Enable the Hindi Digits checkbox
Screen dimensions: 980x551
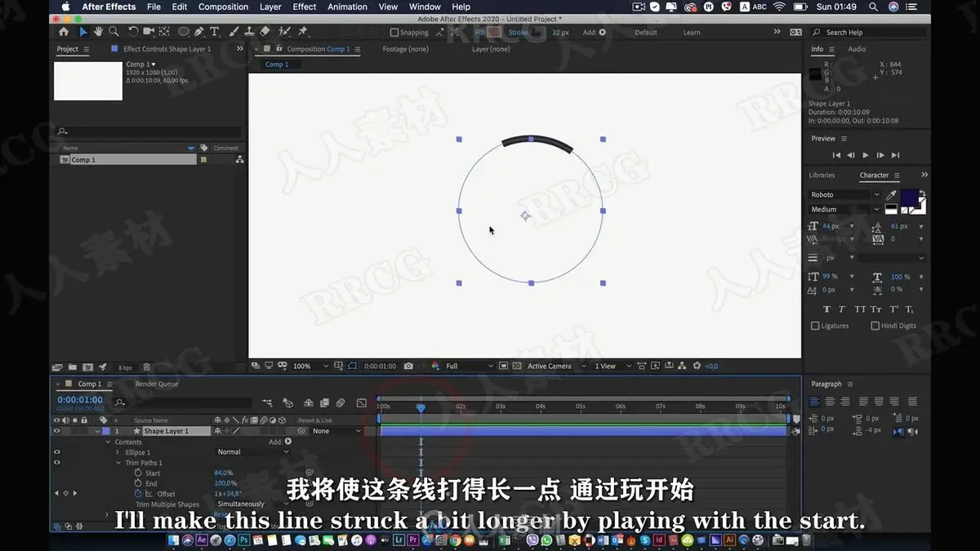coord(875,326)
